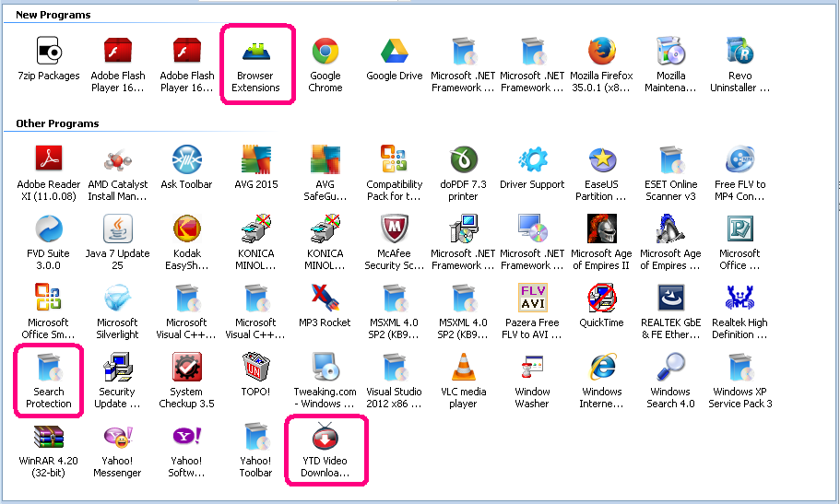Select ESET Online Scanner v3
Viewport: 840px width, 504px height.
[670, 159]
